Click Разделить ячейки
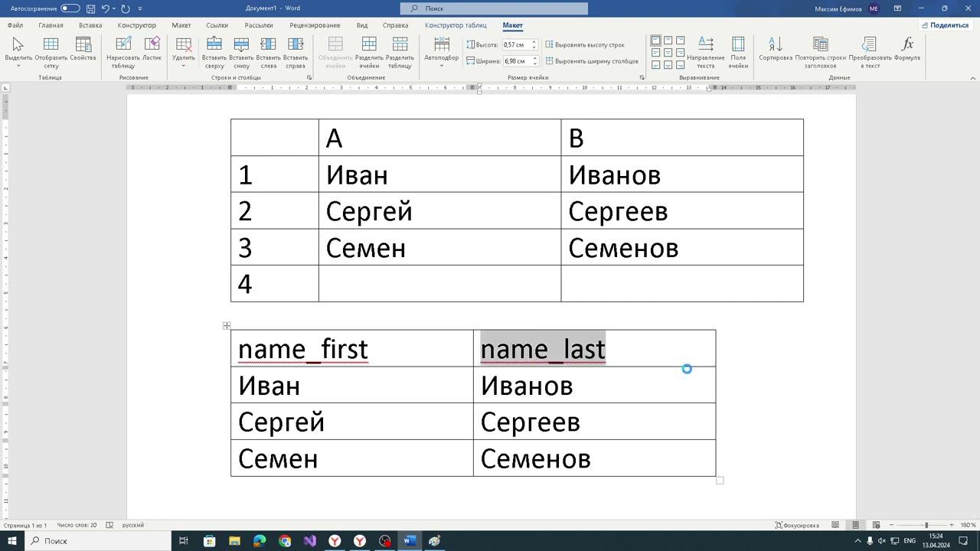Viewport: 980px width, 551px height. (x=369, y=52)
